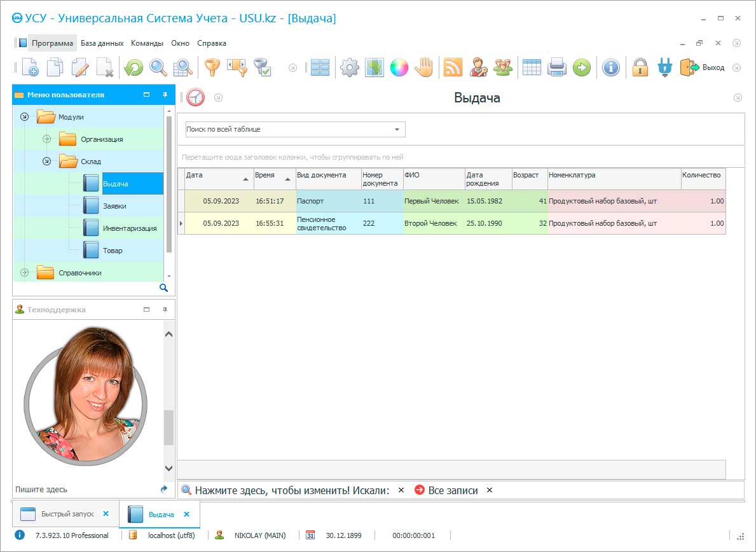Collapse the Модули tree node

[x=24, y=116]
